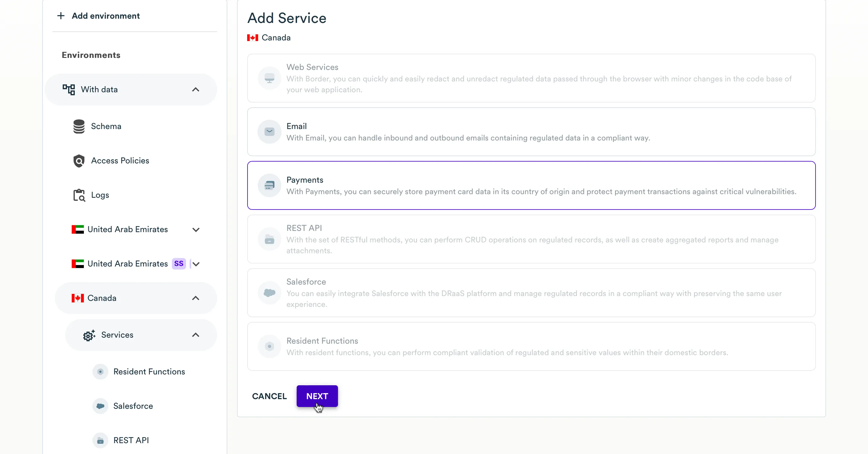Click the Logs clipboard icon
The image size is (868, 454).
[79, 195]
